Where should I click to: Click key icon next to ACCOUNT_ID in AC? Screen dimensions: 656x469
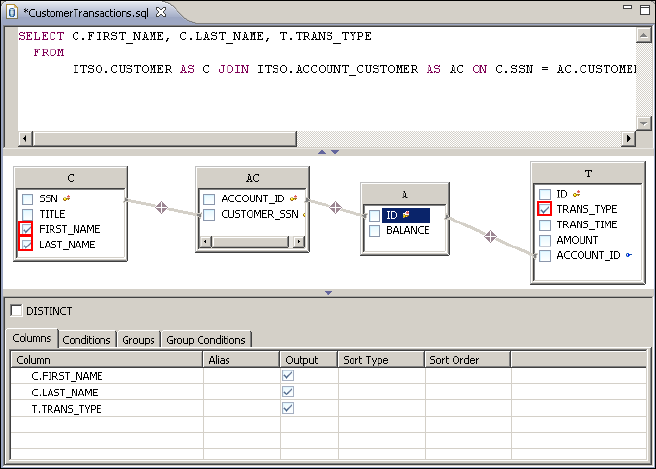tap(294, 198)
